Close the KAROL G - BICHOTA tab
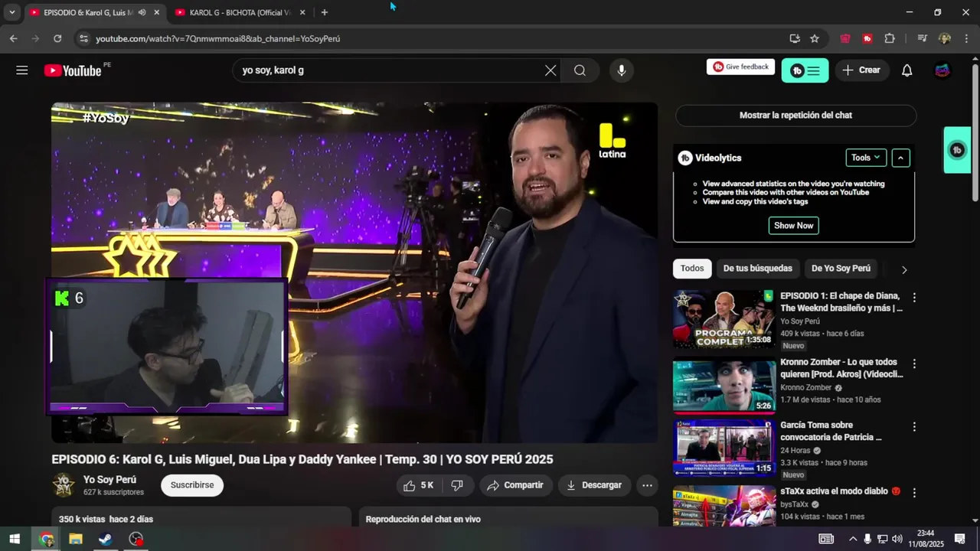 (302, 12)
